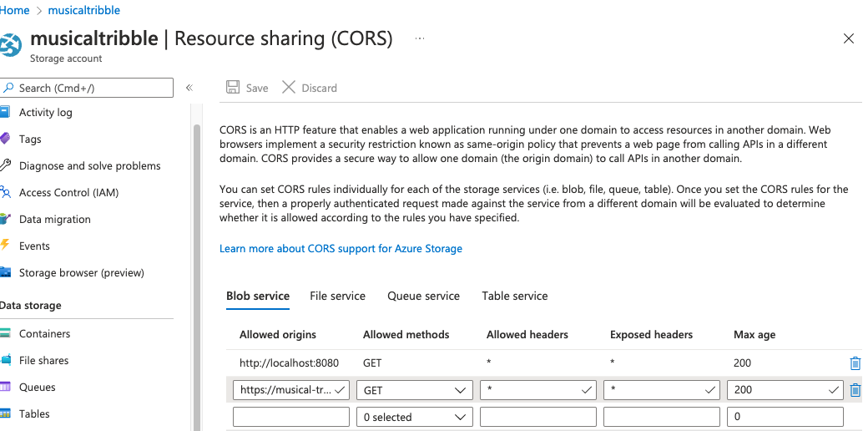Click the Allowed methods column header
868x431 pixels.
[x=406, y=335]
